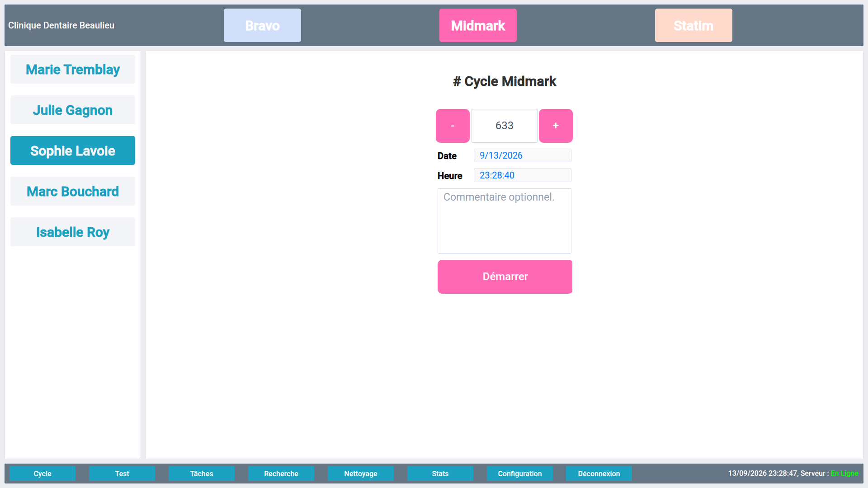This screenshot has height=488, width=868.
Task: Log out using Déconnexion
Action: pyautogui.click(x=599, y=474)
